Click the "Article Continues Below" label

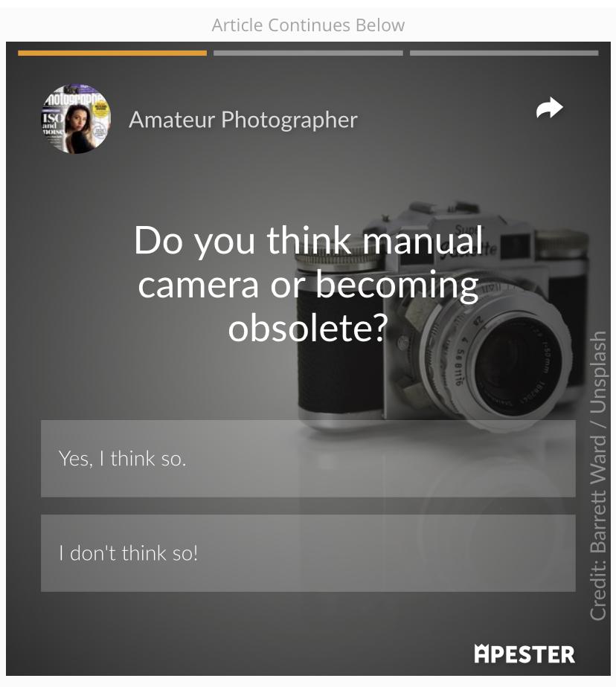(308, 25)
